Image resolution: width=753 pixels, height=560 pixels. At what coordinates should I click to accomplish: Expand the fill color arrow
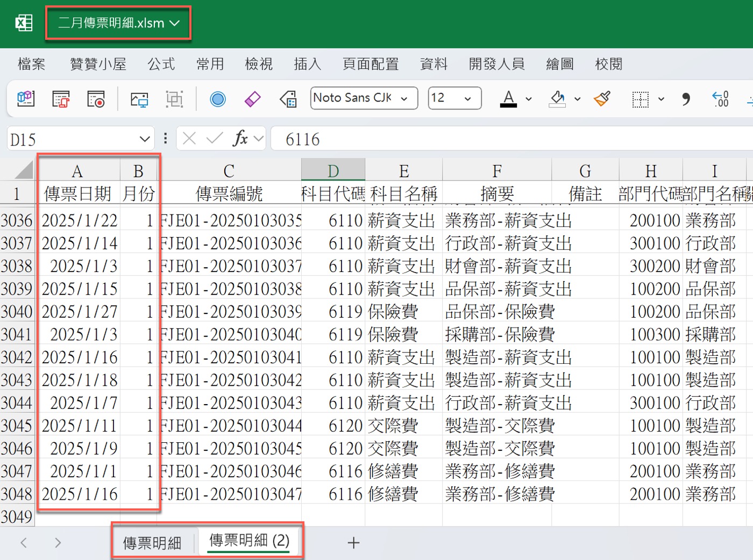coord(577,99)
